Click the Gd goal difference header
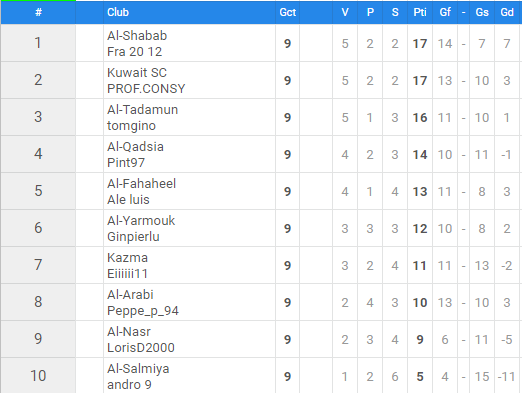 (507, 12)
